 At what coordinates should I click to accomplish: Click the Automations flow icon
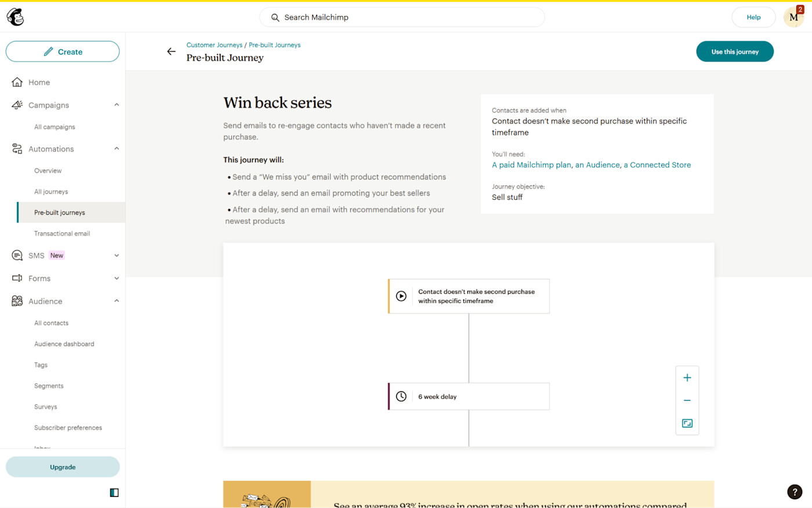click(17, 149)
